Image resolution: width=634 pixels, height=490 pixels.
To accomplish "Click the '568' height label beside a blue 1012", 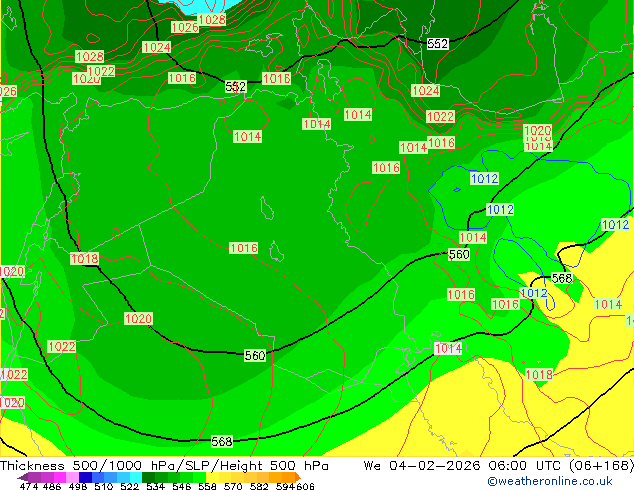I will pyautogui.click(x=562, y=279).
